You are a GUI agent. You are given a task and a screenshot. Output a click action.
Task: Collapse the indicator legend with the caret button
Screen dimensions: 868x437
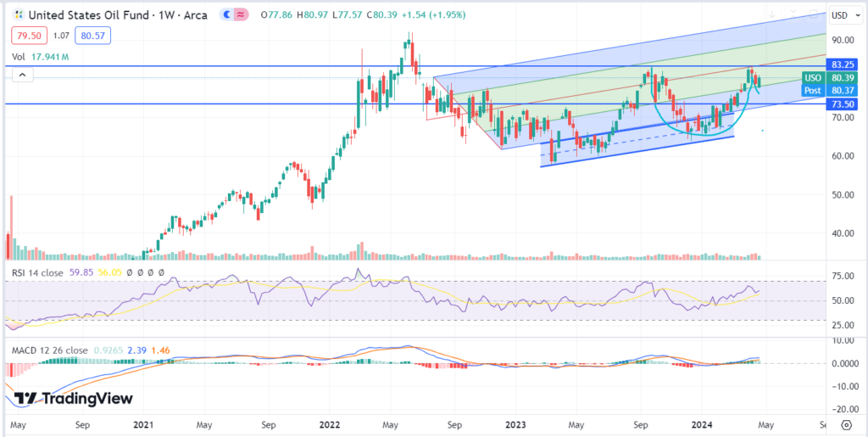click(x=22, y=75)
